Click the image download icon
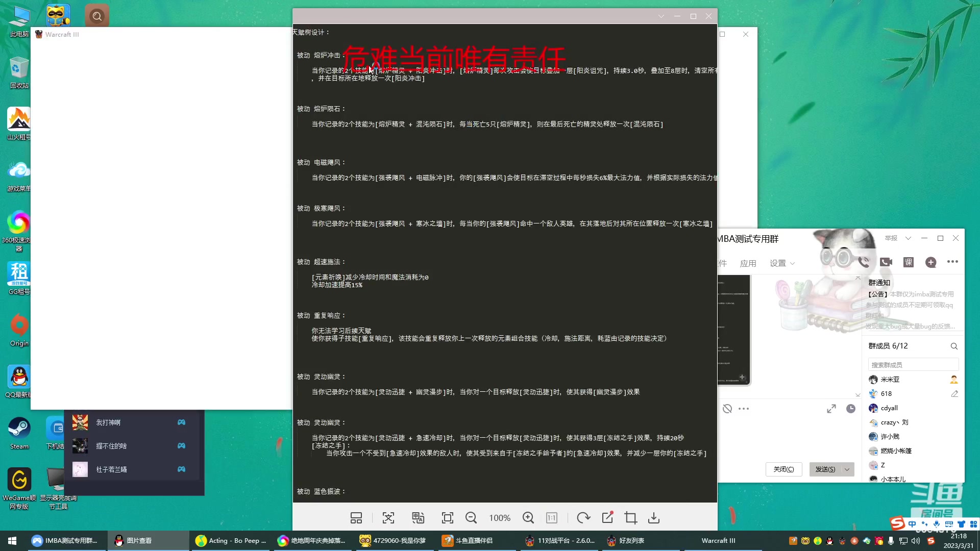Image resolution: width=980 pixels, height=551 pixels. (x=653, y=518)
